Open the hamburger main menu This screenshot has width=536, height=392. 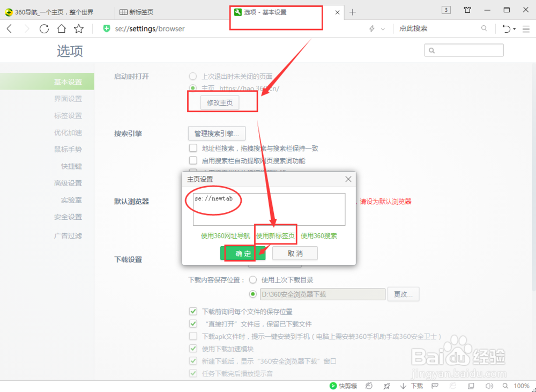526,29
